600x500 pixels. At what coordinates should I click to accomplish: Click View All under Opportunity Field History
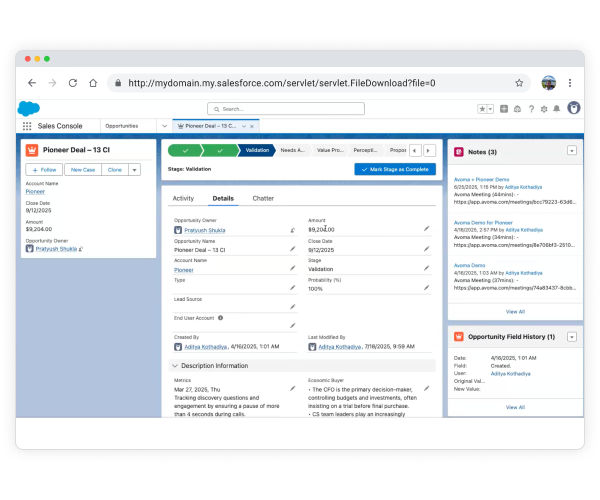coord(515,407)
